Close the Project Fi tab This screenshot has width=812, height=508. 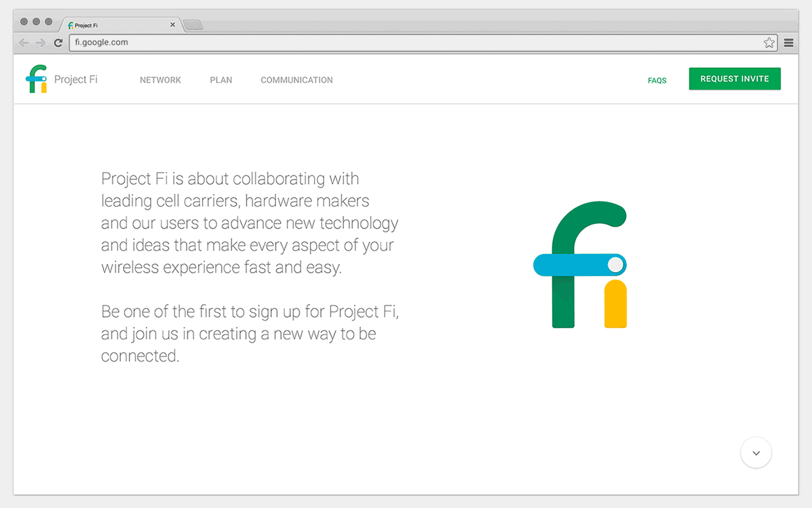pyautogui.click(x=172, y=25)
